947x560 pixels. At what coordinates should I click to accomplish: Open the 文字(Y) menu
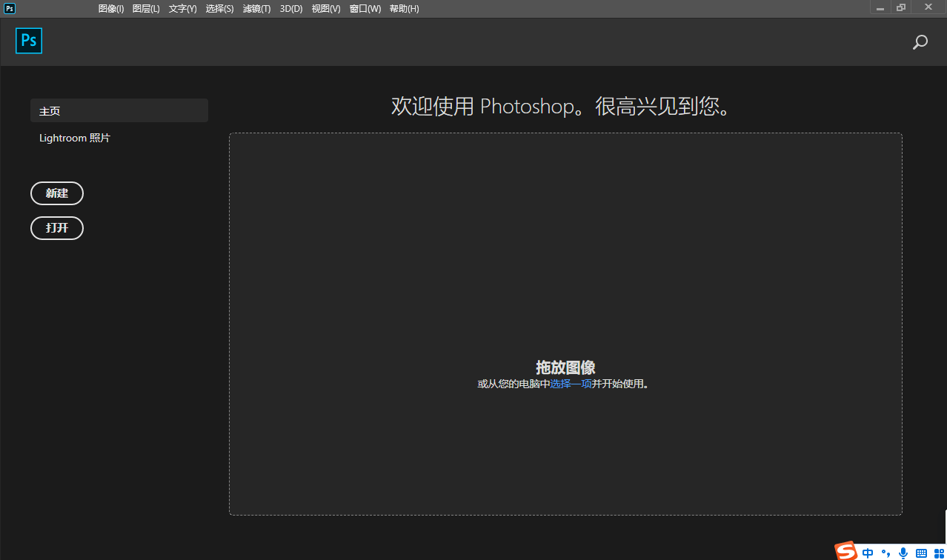(x=182, y=9)
